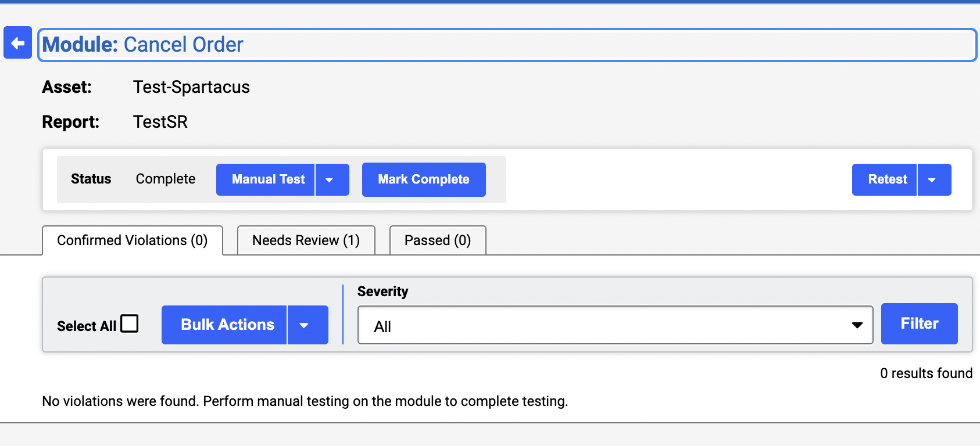
Task: Click the Report: label
Action: (x=71, y=122)
